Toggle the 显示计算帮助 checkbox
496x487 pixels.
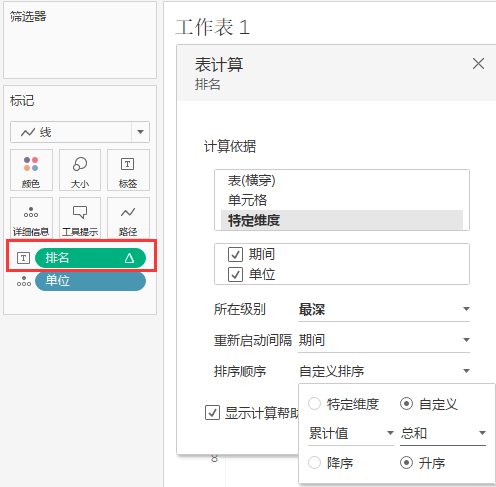point(212,413)
